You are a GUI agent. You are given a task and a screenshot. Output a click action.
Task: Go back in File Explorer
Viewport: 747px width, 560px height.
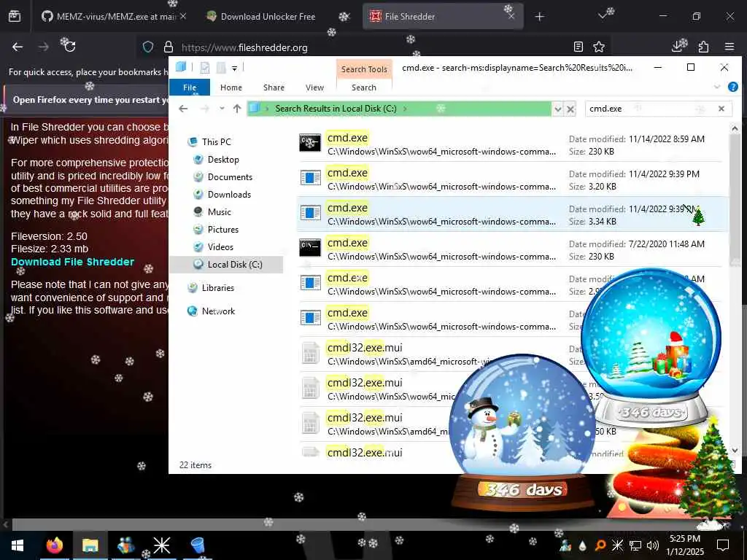click(x=183, y=109)
